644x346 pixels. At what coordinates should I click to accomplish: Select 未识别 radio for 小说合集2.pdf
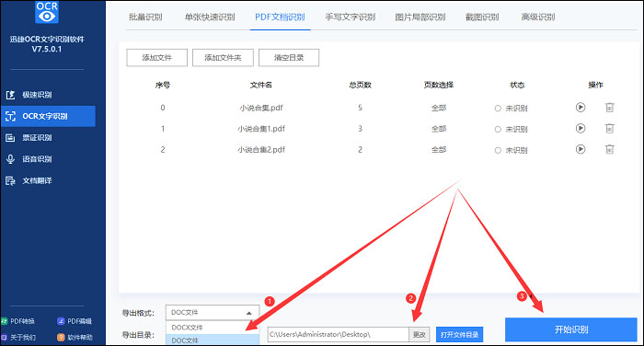click(498, 150)
